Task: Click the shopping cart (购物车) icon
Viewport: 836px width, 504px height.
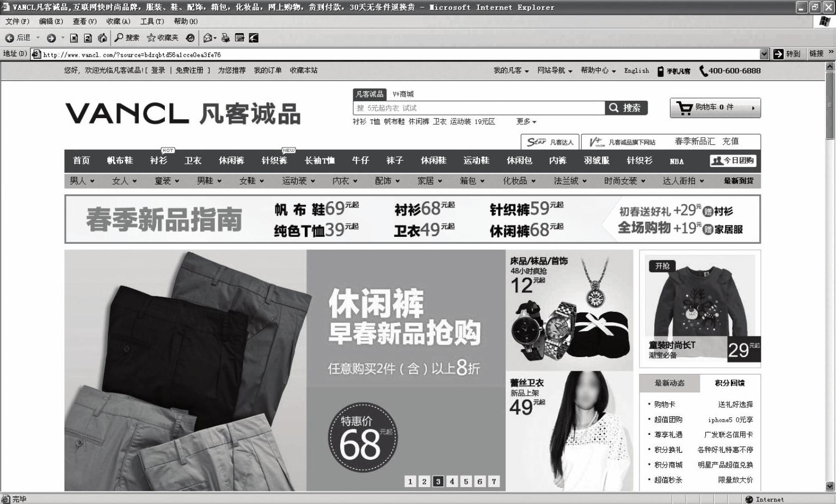Action: 684,108
